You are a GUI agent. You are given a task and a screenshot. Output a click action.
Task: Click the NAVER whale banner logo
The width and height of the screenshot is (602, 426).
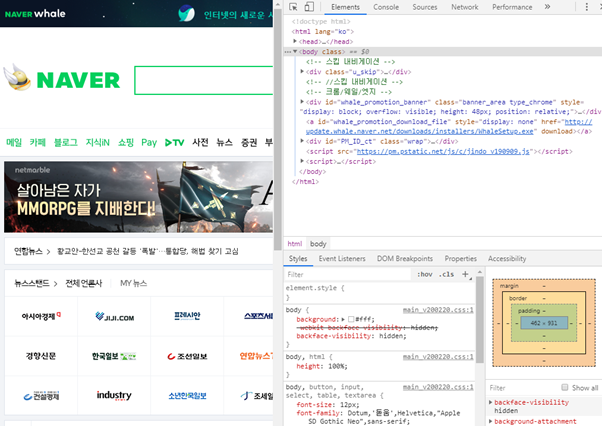(x=35, y=14)
